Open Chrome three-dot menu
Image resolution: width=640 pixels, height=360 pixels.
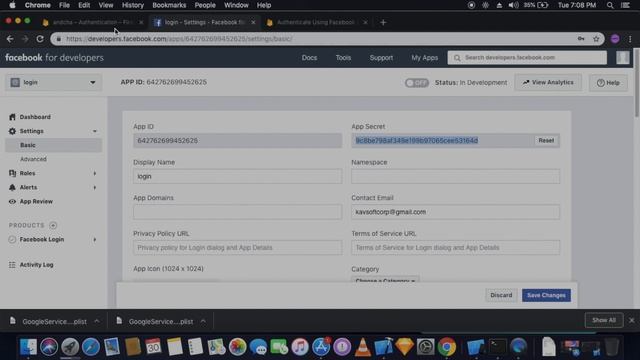(630, 39)
